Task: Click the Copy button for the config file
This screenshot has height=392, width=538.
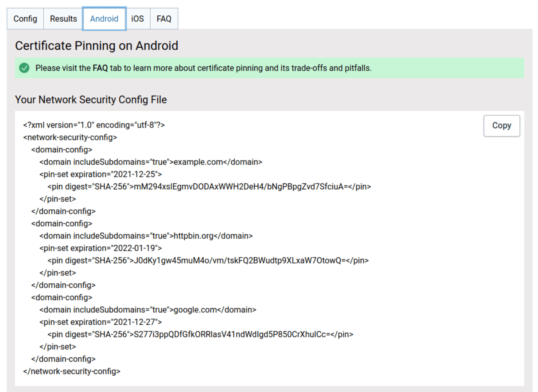Action: 501,126
